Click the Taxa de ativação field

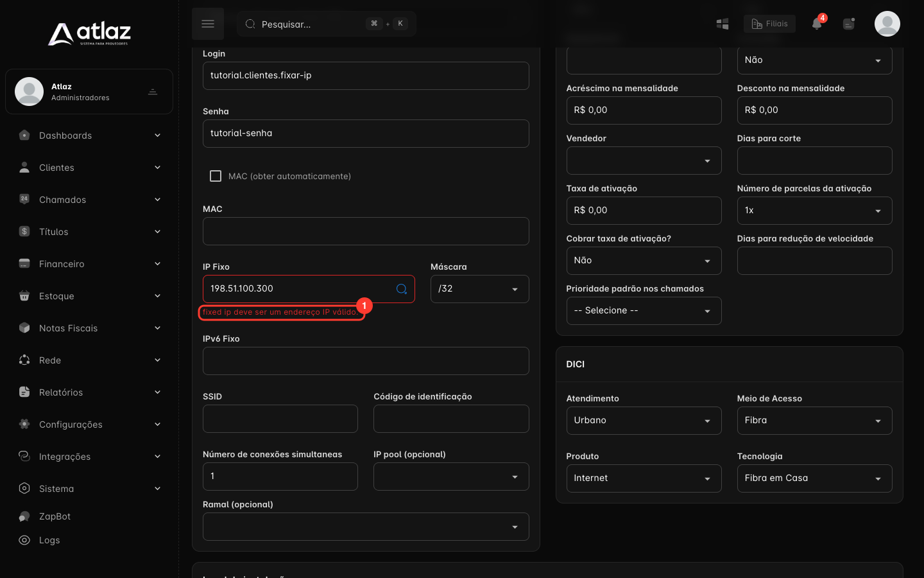(644, 211)
